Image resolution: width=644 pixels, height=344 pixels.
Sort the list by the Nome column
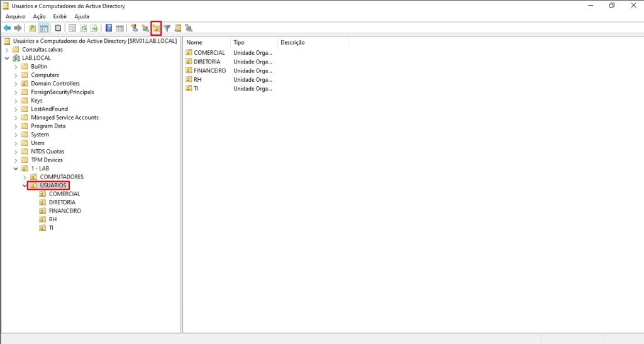click(207, 42)
